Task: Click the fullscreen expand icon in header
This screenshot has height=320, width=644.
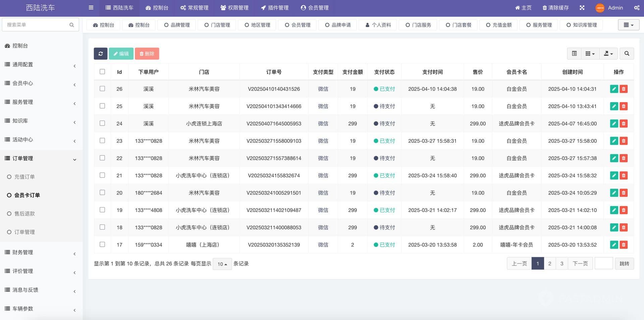Action: pyautogui.click(x=582, y=8)
